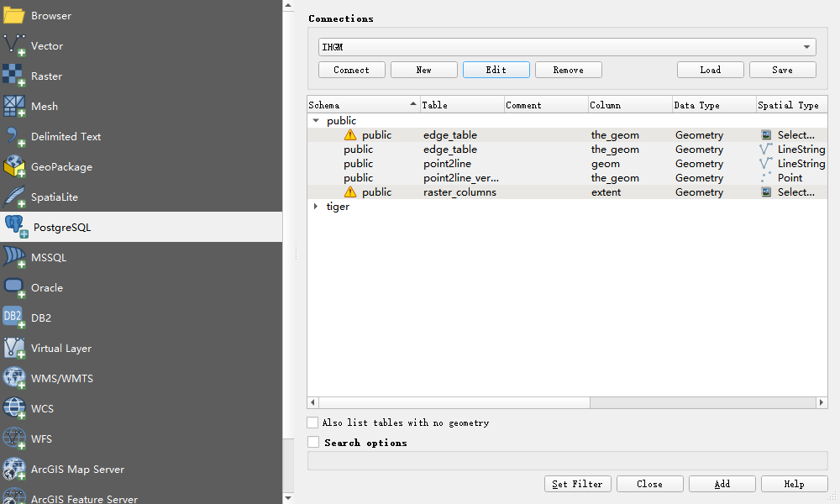Click the table scrollbar right arrow
Viewport: 840px width, 504px height.
click(x=822, y=402)
